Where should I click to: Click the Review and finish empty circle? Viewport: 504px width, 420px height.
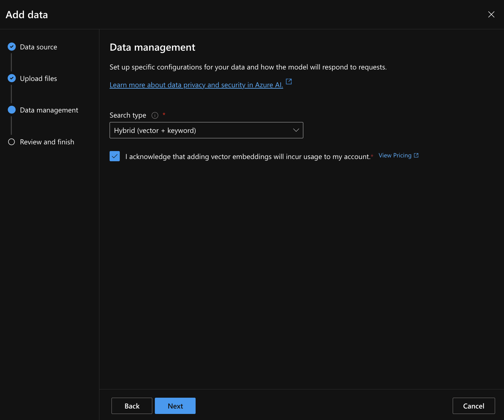click(x=11, y=142)
